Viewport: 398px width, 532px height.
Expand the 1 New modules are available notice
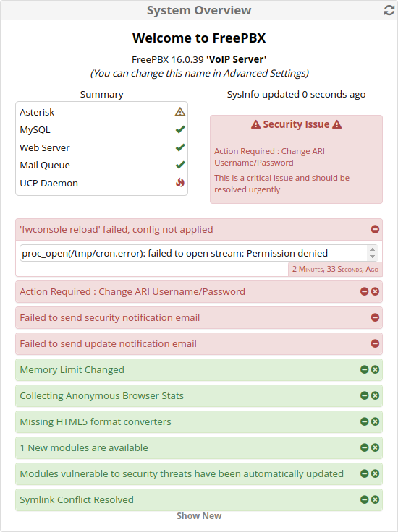click(x=365, y=447)
